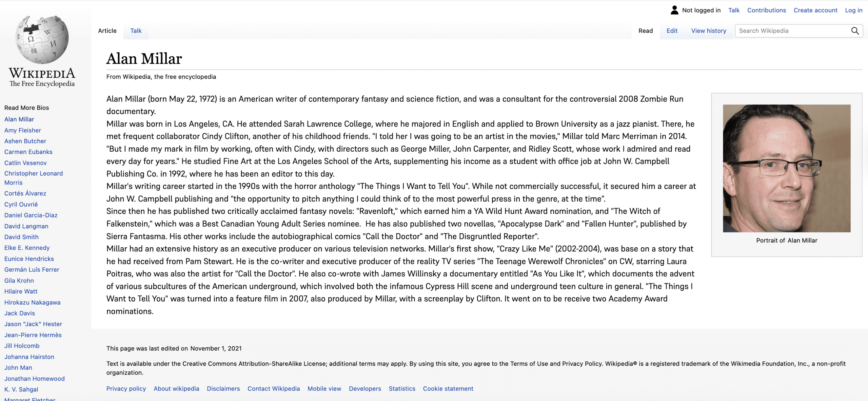Open the Edit tab
The image size is (868, 401).
[x=672, y=31]
